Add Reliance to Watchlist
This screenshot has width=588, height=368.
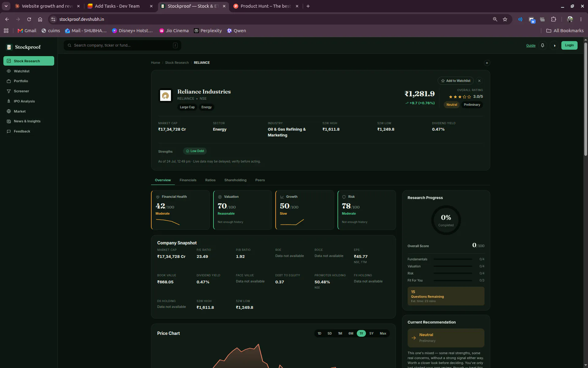point(456,81)
